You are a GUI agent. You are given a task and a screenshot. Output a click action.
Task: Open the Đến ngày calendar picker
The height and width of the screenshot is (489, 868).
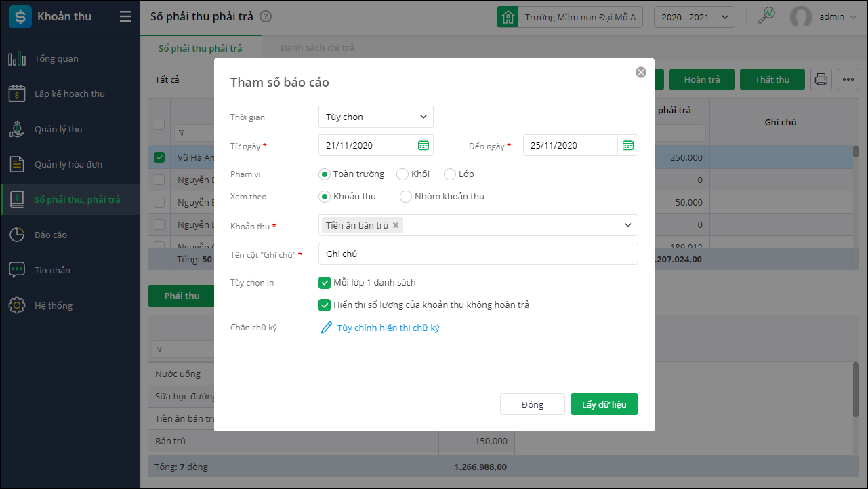tap(628, 145)
